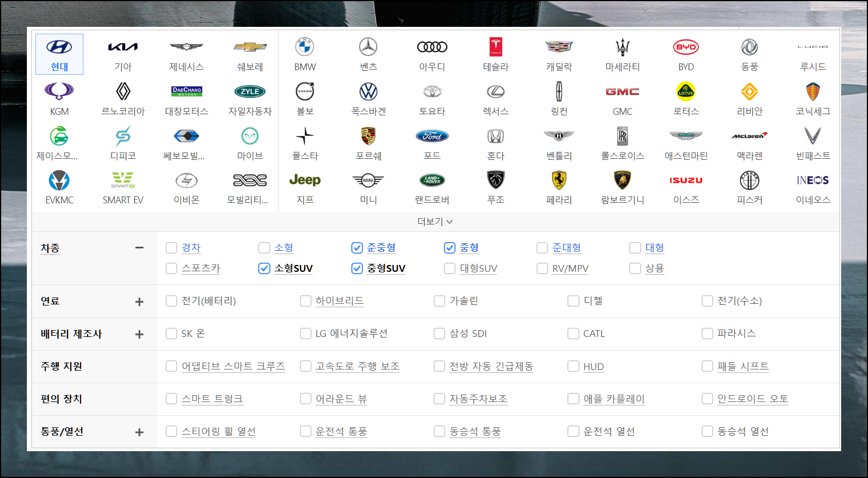This screenshot has height=478, width=868.
Task: Click the 주행 지원 row heading
Action: click(x=62, y=366)
